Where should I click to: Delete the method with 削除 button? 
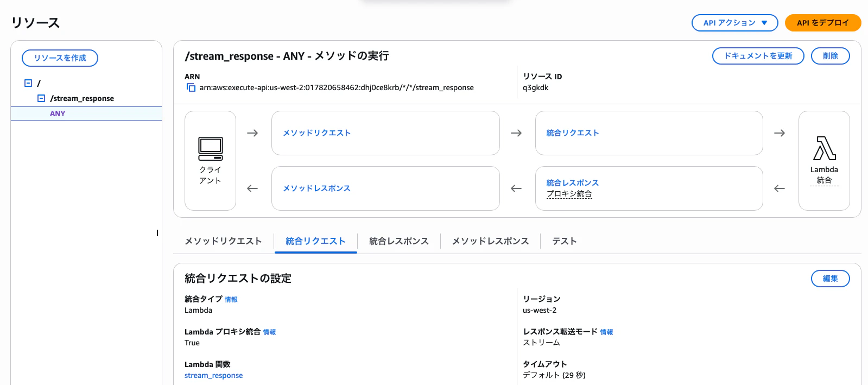830,56
